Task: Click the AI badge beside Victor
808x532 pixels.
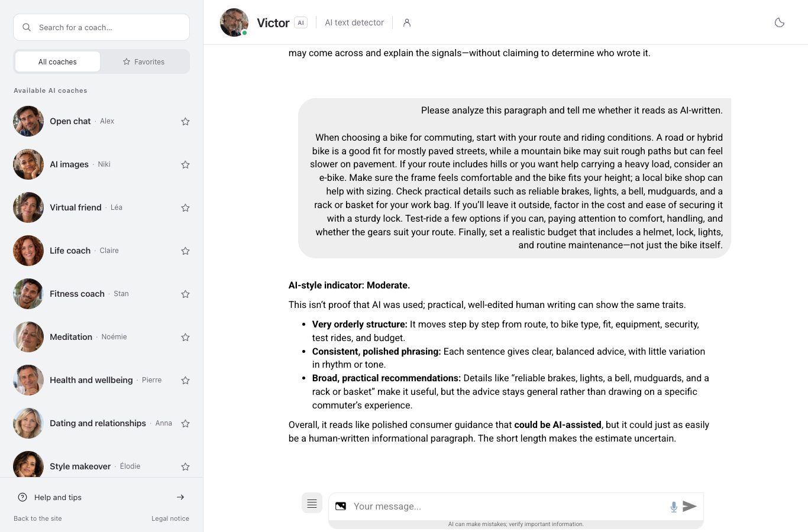Action: 300,22
